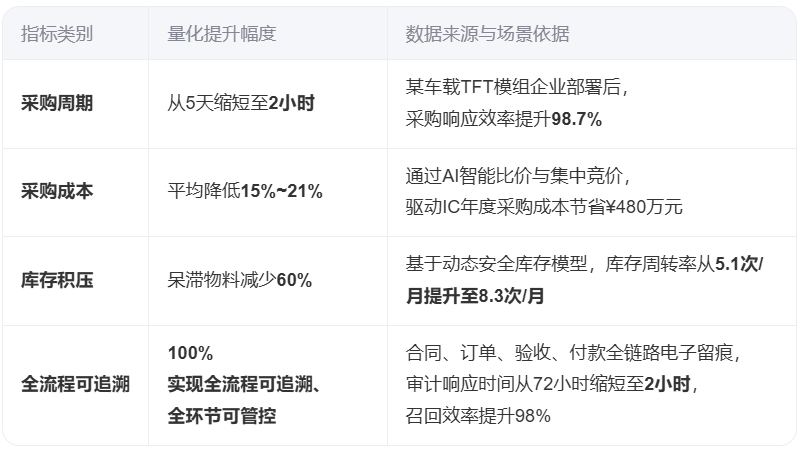Click the 通过AI智能比价与集中竞价 line
This screenshot has width=802, height=452.
click(x=516, y=177)
